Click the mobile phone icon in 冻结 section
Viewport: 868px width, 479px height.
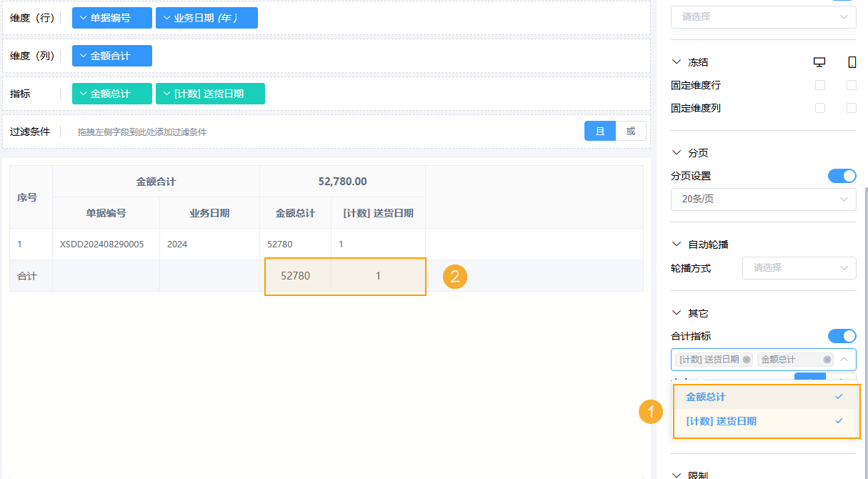(x=852, y=62)
